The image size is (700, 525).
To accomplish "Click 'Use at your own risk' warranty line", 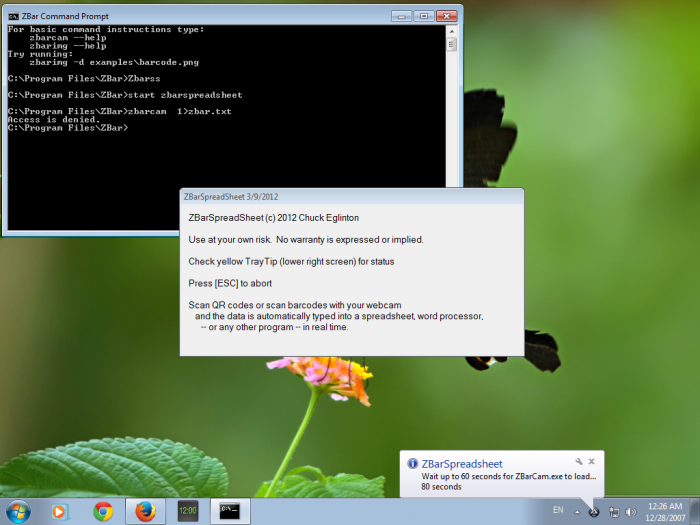I will (x=306, y=240).
